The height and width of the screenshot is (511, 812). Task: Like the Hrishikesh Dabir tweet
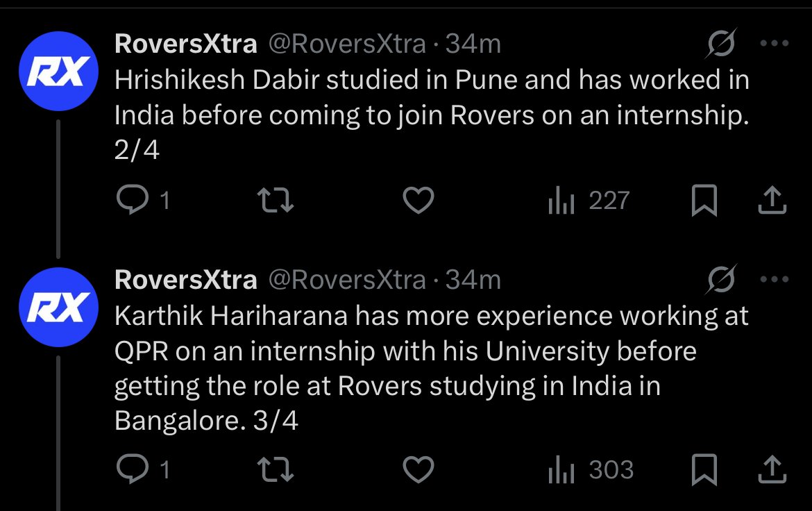click(418, 201)
